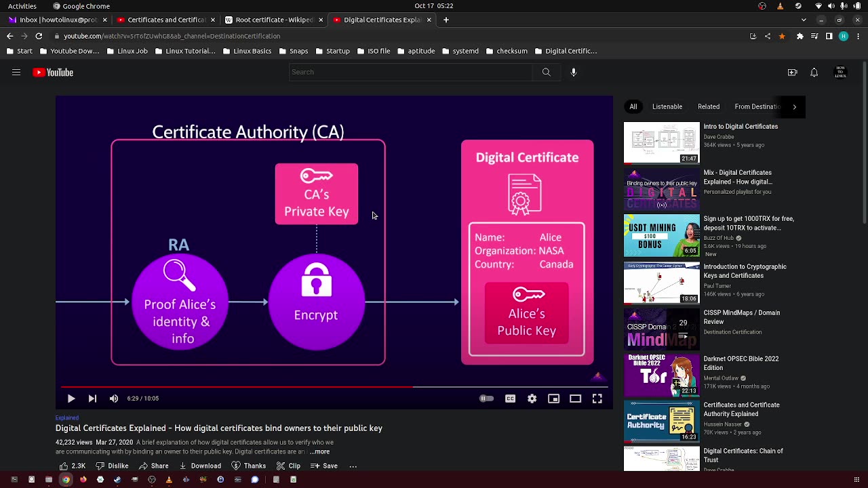Send Thanks to the creator

coord(249,466)
